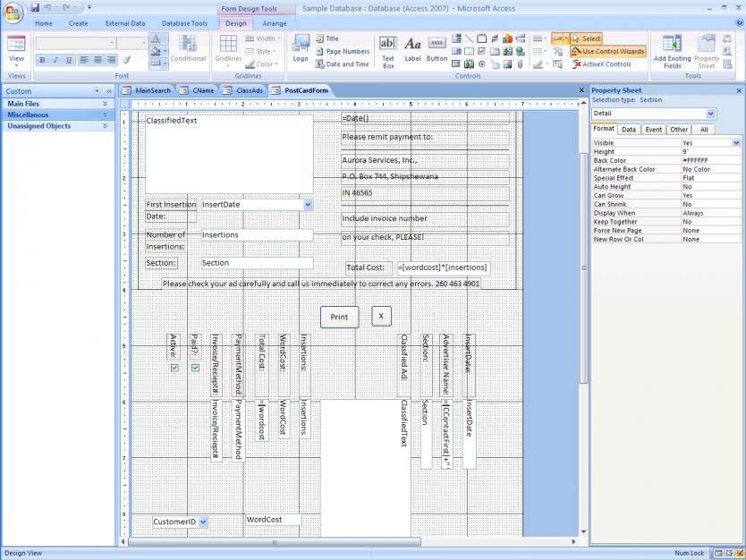Click the Back Color property value

tap(711, 160)
